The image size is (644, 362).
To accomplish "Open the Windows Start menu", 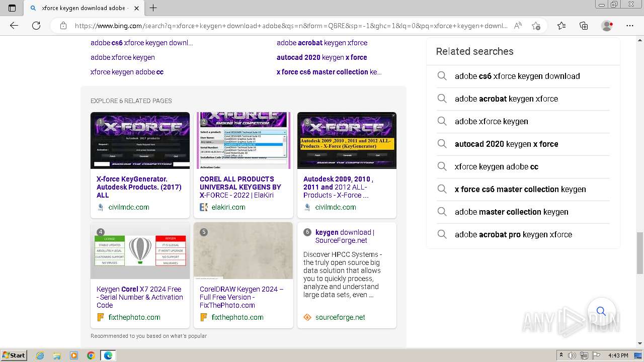I will (x=14, y=355).
